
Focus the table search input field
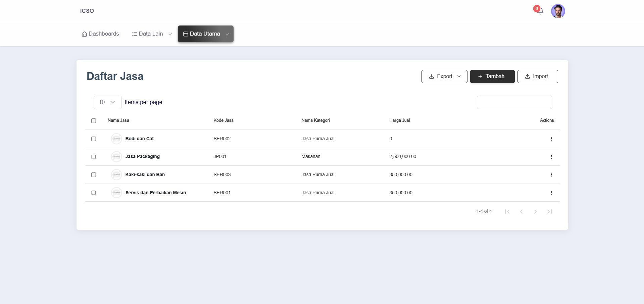pos(514,102)
